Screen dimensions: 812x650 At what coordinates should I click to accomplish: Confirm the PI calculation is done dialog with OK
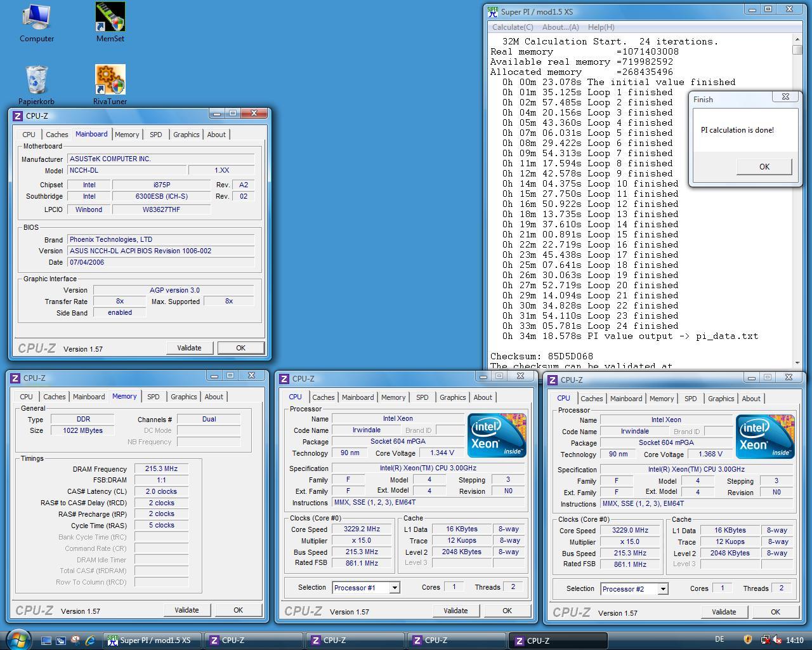pos(764,166)
